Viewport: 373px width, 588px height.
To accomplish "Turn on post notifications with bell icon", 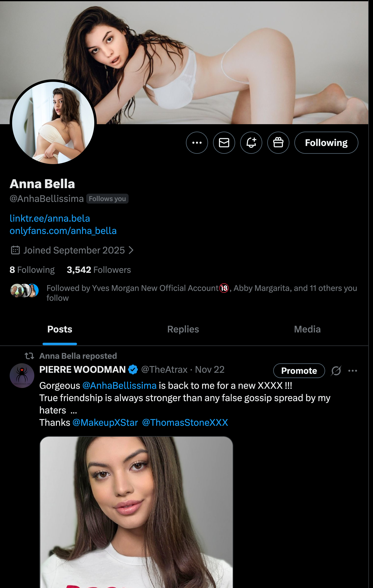I will click(251, 143).
